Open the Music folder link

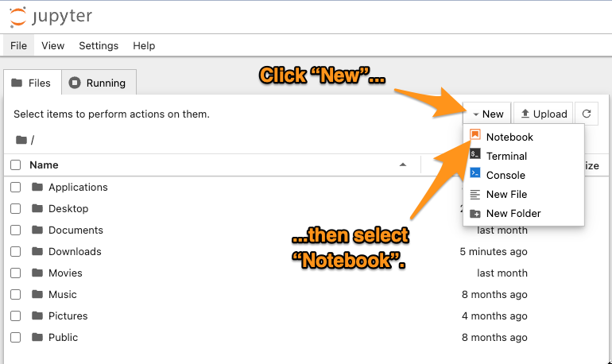click(63, 295)
